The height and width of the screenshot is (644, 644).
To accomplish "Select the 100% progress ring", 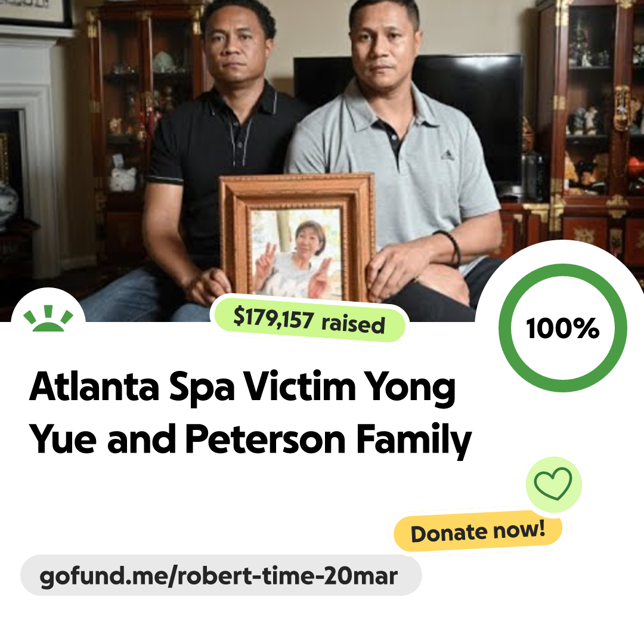I will 563,328.
